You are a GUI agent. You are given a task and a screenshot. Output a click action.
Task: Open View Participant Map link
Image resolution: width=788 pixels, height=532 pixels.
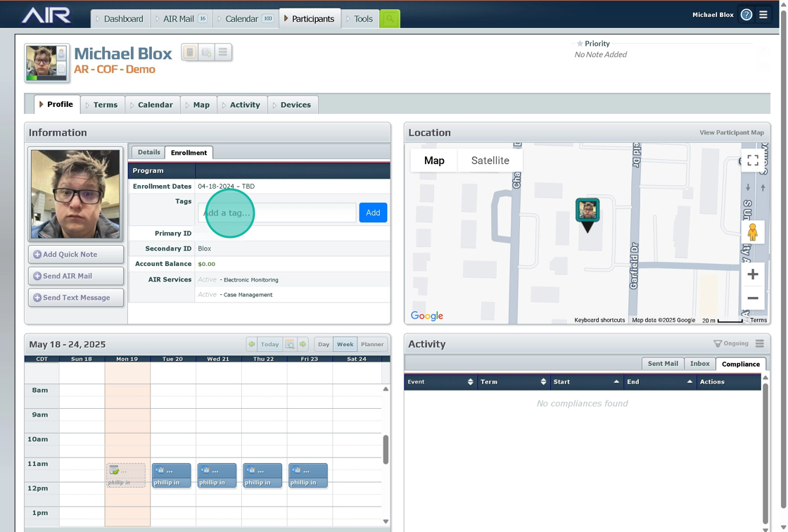(x=731, y=133)
